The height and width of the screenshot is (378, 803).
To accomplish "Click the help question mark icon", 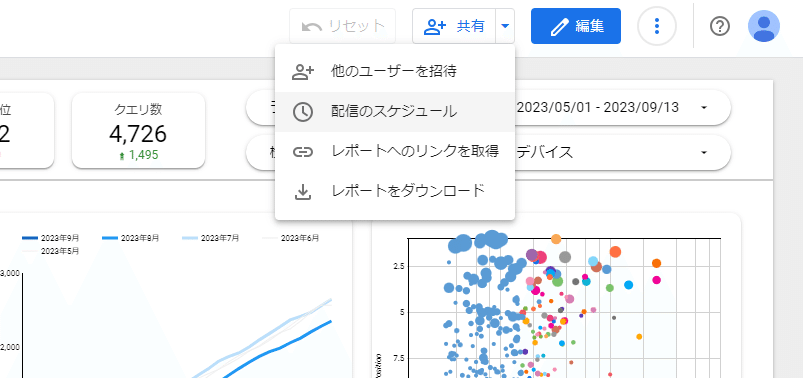I will coord(720,26).
